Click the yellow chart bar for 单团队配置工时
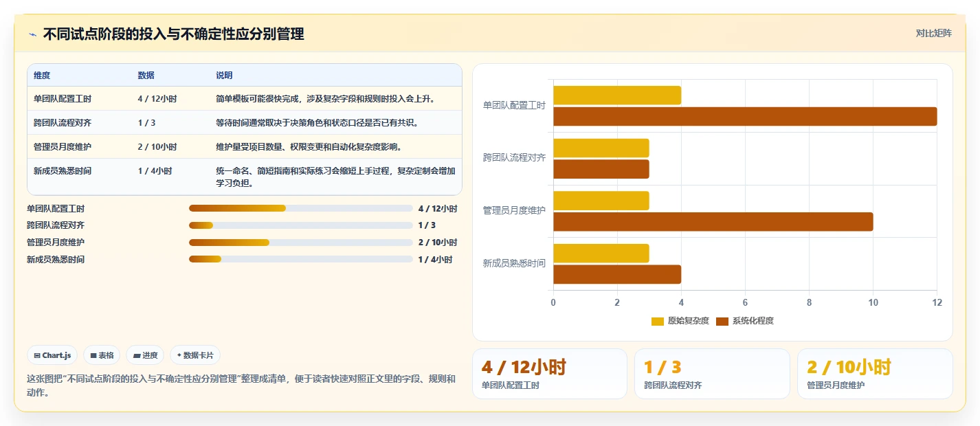The width and height of the screenshot is (980, 426). [x=617, y=96]
